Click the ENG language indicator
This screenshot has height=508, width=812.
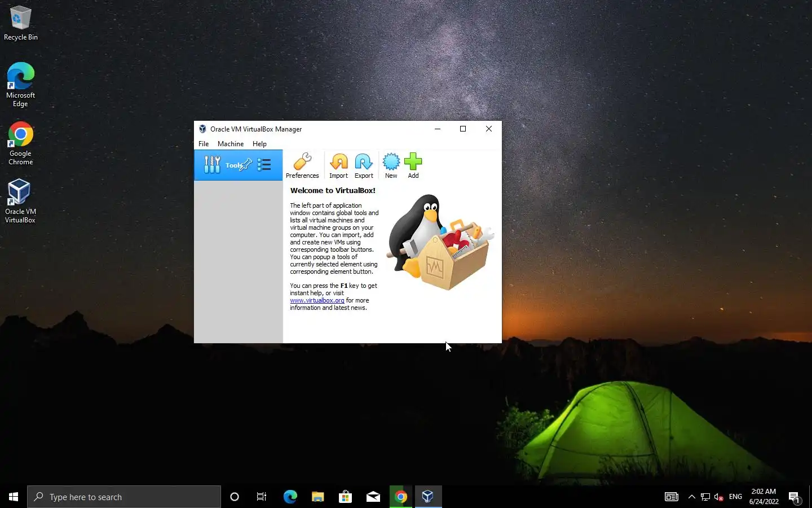[735, 497]
